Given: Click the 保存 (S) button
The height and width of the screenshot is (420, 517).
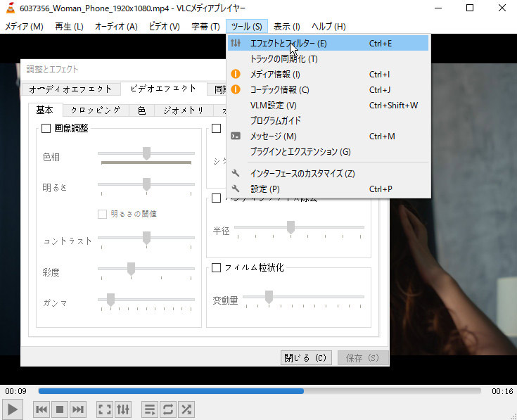Looking at the screenshot, I should tap(363, 357).
